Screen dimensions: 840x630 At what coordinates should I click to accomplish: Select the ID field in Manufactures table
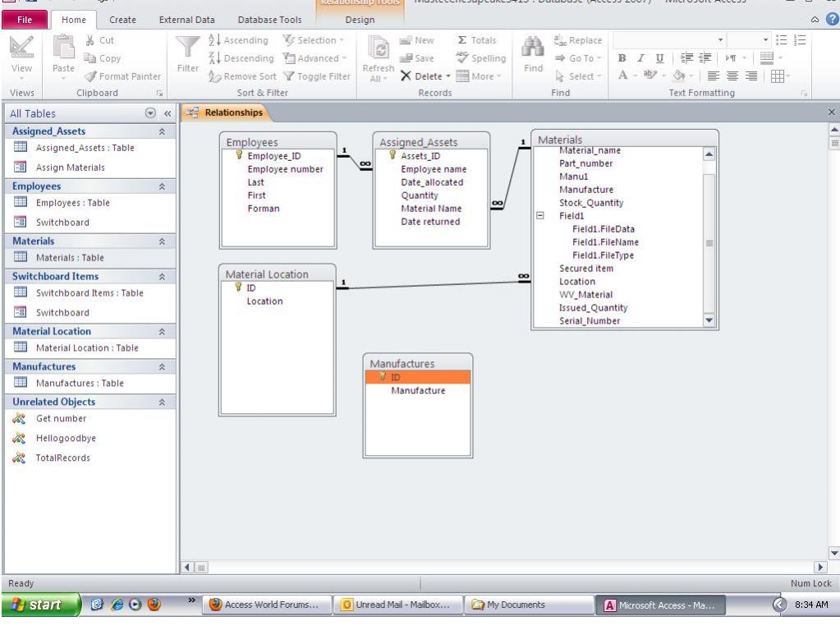[x=418, y=377]
